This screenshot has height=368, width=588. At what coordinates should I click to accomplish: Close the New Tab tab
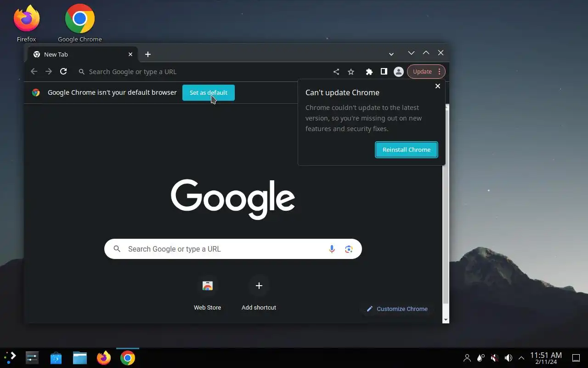tap(130, 54)
